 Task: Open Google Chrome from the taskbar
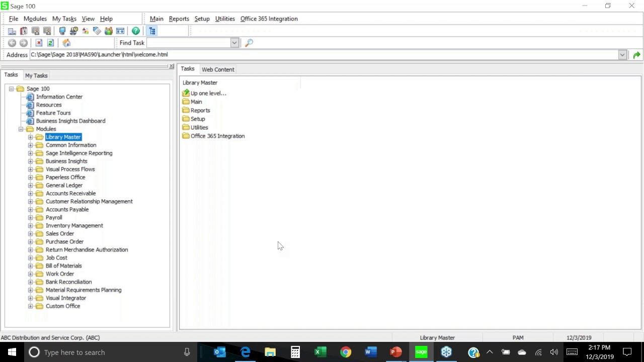346,352
